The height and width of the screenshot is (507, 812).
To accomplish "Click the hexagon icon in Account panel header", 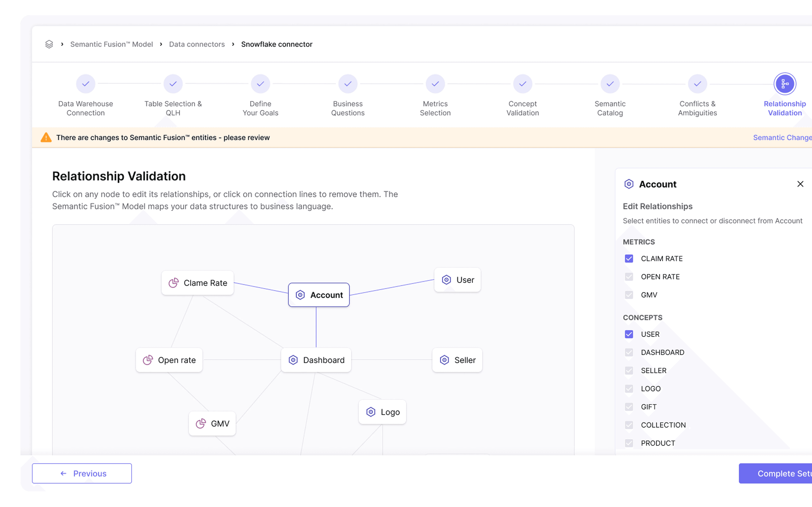I will click(x=629, y=184).
